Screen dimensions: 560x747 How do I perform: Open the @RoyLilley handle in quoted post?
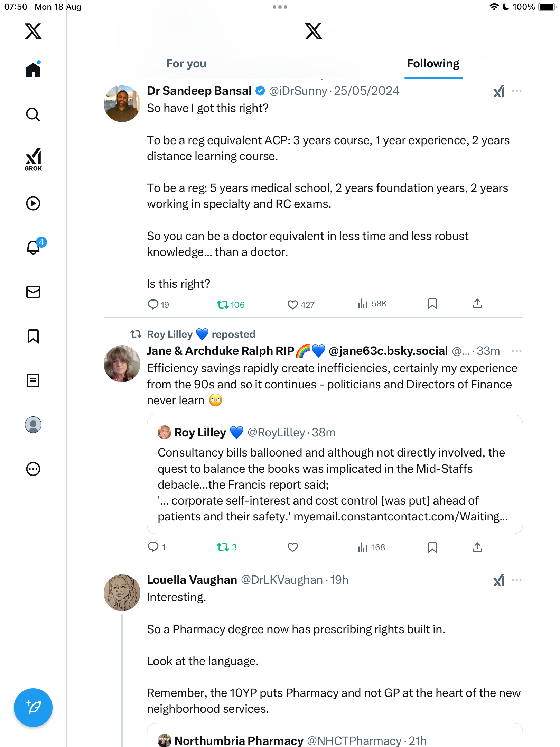pos(276,433)
